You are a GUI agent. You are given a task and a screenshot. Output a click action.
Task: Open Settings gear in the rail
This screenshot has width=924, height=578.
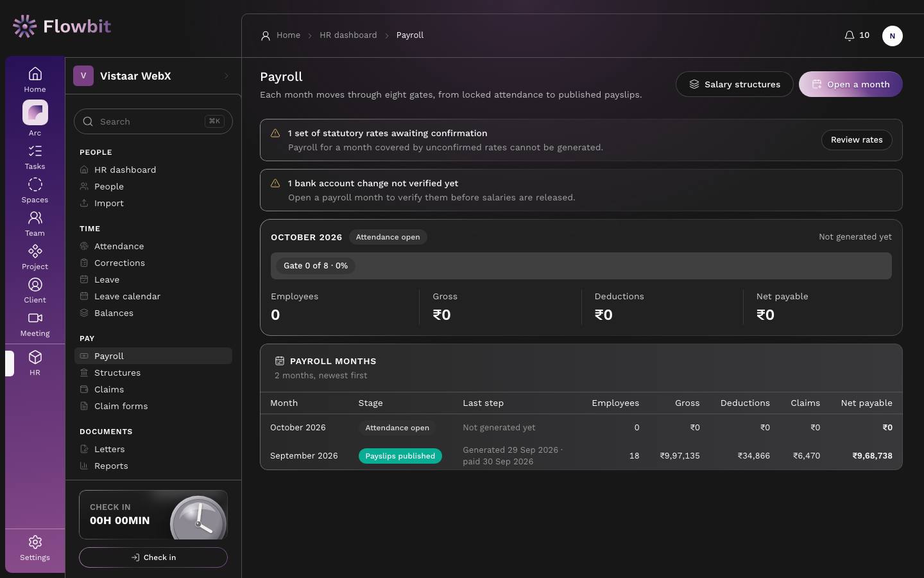[35, 548]
